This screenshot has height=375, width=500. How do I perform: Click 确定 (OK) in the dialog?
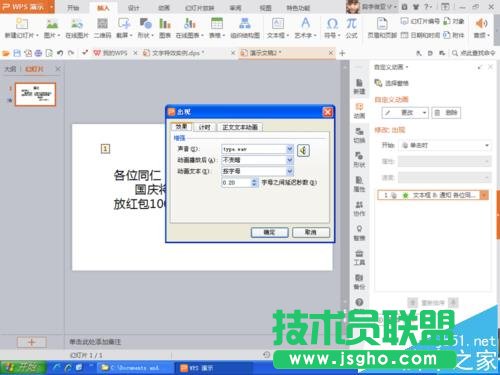click(x=269, y=232)
